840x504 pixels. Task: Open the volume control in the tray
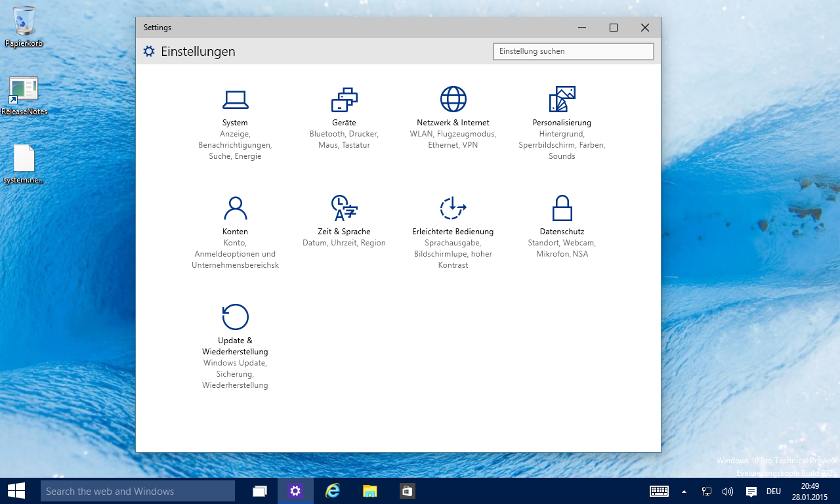coord(727,492)
